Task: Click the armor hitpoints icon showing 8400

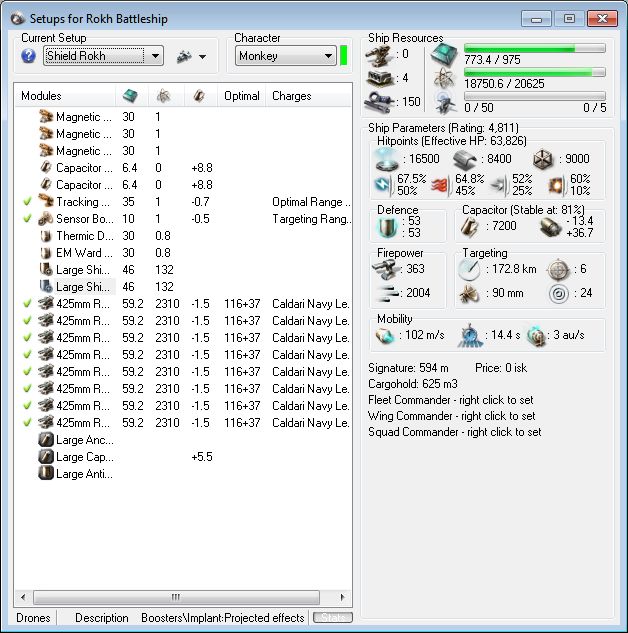Action: pyautogui.click(x=465, y=159)
